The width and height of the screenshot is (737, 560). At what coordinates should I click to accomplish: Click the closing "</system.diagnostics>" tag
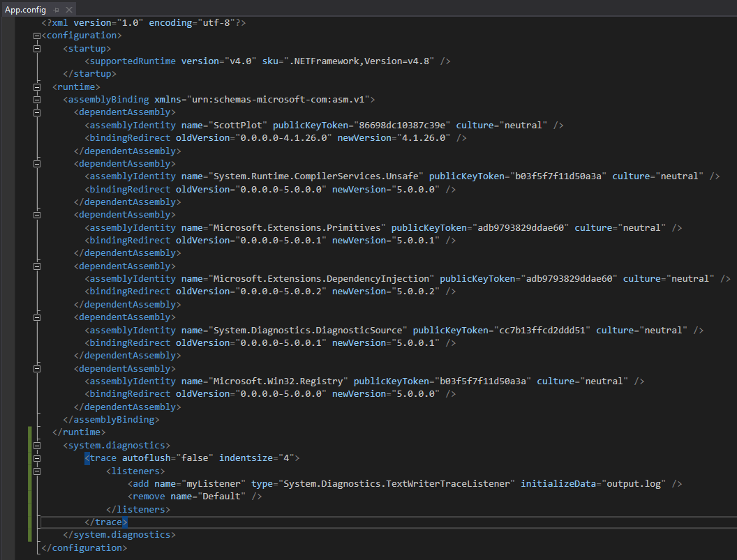(x=119, y=535)
